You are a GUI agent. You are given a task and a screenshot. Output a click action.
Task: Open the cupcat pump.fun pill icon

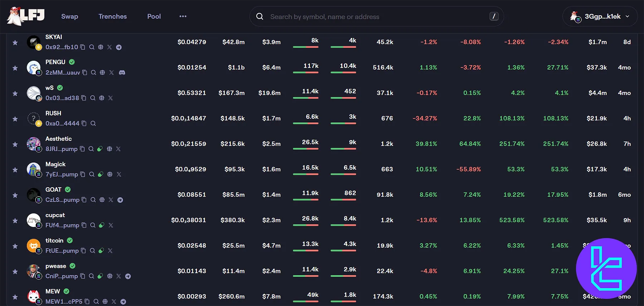(102, 225)
